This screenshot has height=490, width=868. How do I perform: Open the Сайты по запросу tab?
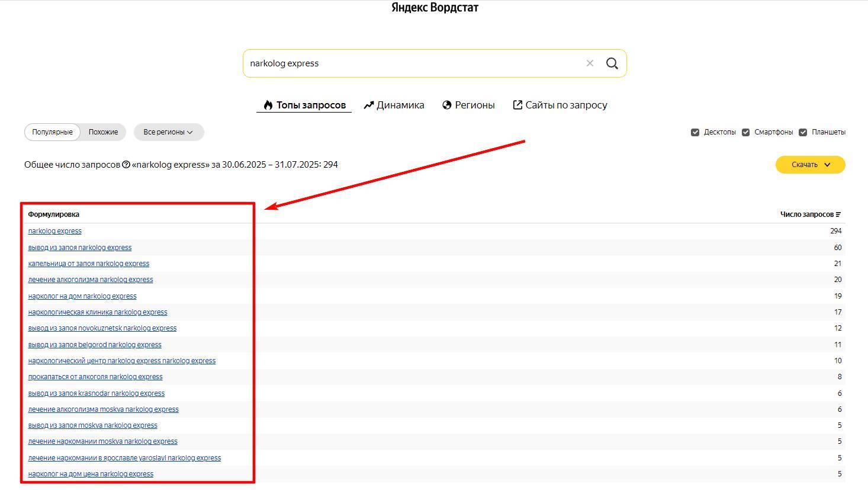560,105
